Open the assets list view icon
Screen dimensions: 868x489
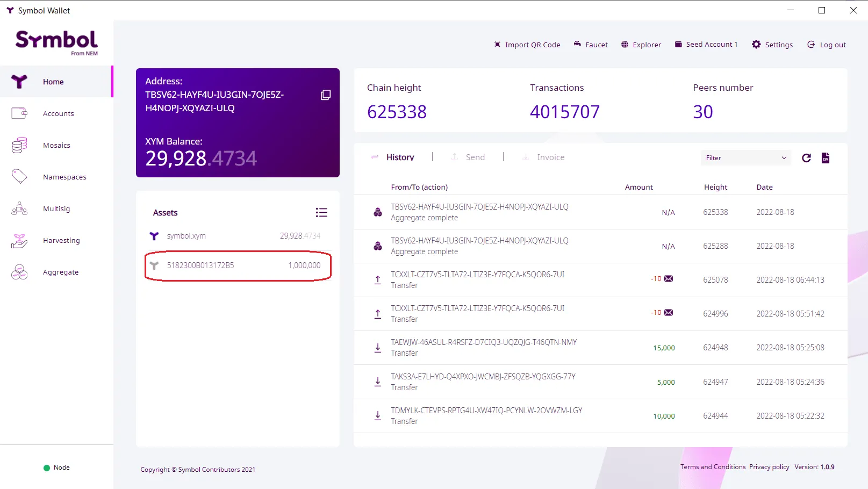click(x=321, y=213)
